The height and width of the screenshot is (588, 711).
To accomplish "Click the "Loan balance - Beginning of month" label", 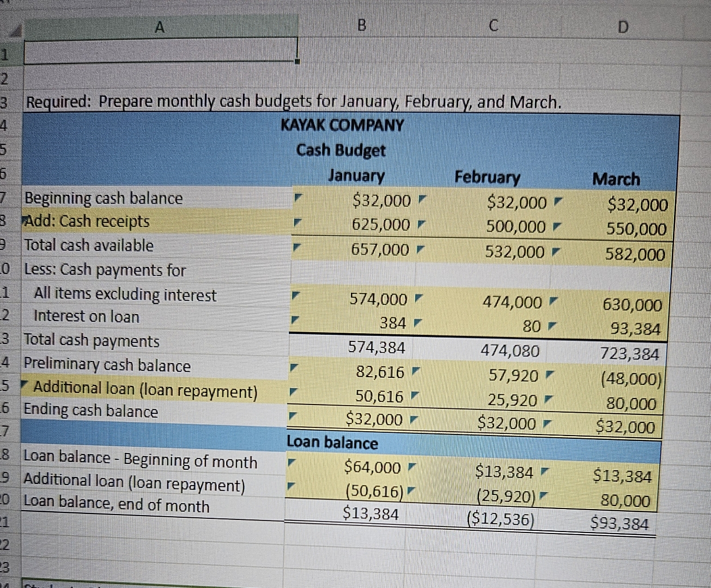I will click(x=140, y=460).
